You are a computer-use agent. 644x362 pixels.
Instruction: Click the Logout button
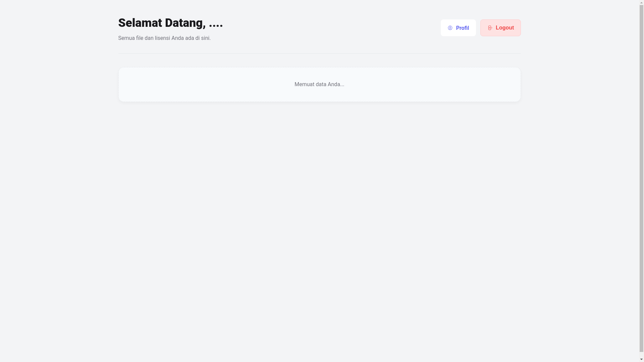tap(500, 28)
